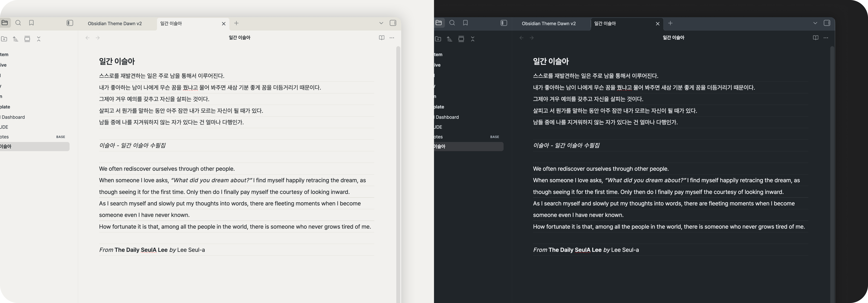
Task: Add new tab in dark window
Action: click(x=670, y=23)
